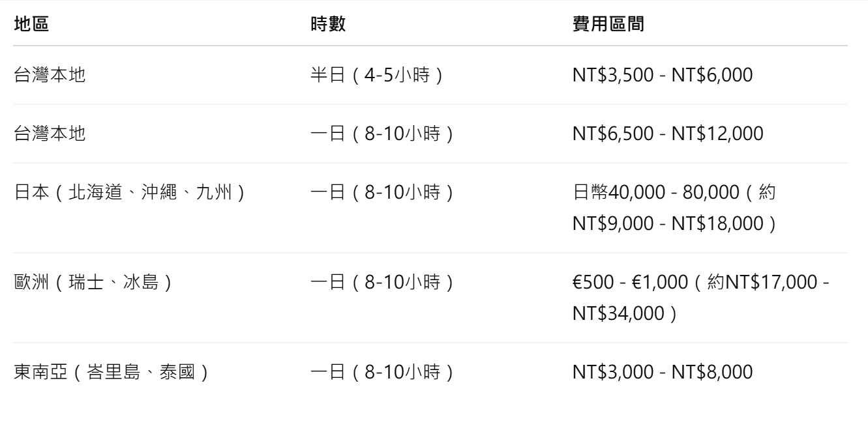The image size is (868, 430).
Task: Click the NT$3,500 - NT$6,000 price cell
Action: point(662,76)
